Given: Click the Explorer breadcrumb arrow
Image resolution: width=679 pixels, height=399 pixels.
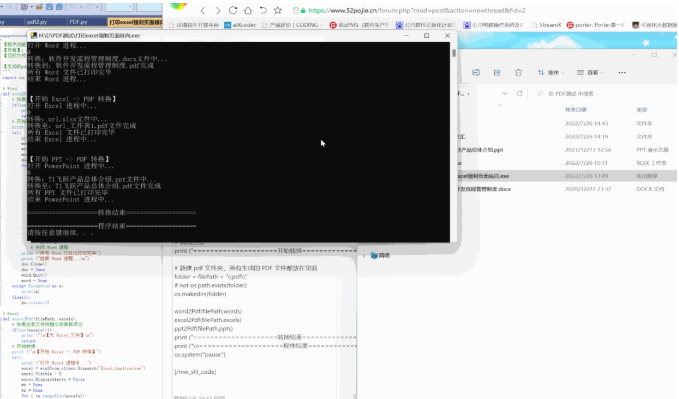Looking at the screenshot, I should click(469, 94).
